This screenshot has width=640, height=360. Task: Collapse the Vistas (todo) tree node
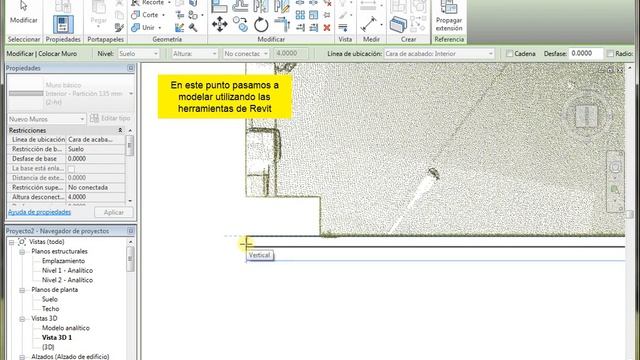(x=11, y=242)
